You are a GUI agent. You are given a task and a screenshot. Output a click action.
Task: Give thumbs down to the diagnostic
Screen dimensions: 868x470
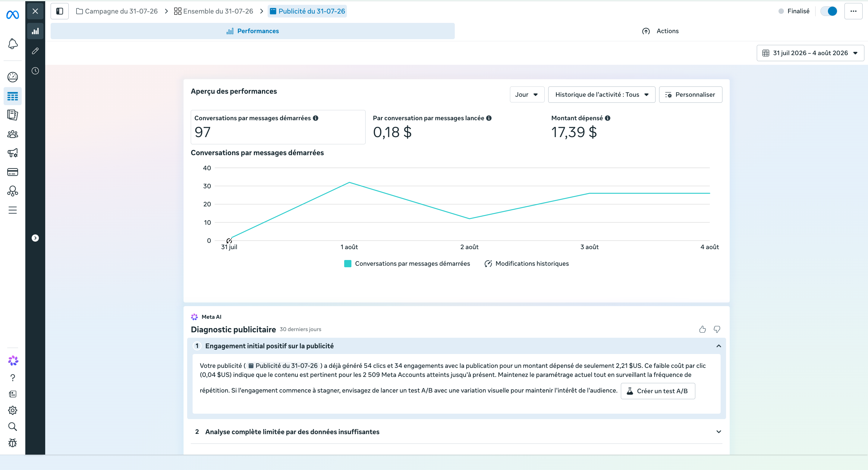click(x=717, y=329)
